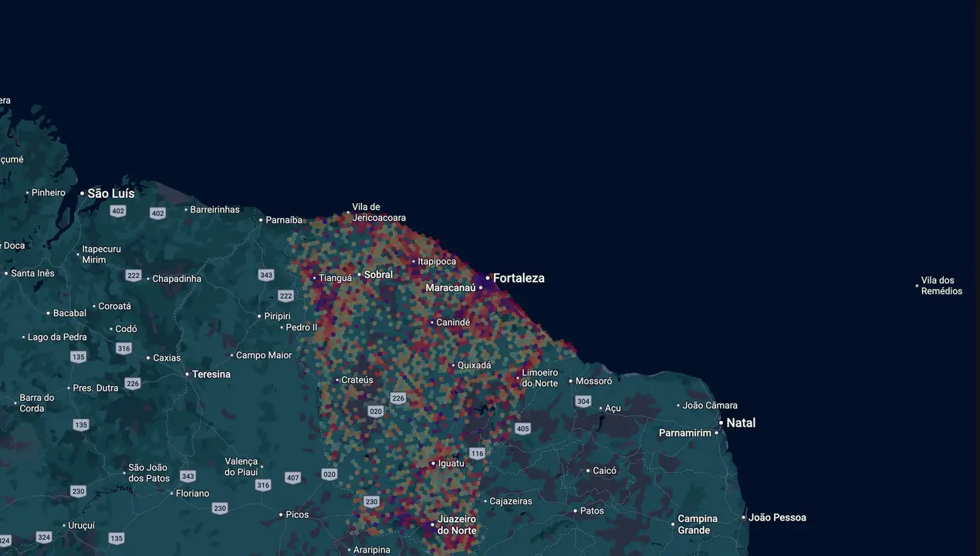Click the Barra do Corda label
The width and height of the screenshot is (980, 556).
coord(37,403)
